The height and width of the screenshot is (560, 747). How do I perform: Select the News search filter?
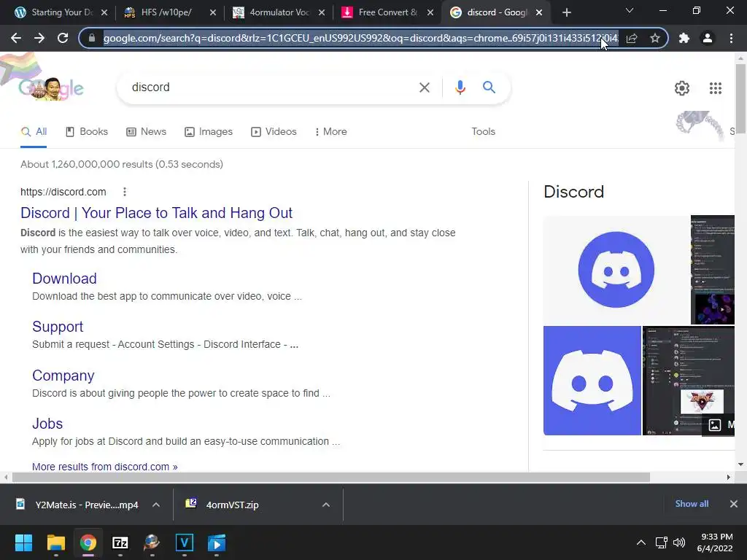click(146, 131)
